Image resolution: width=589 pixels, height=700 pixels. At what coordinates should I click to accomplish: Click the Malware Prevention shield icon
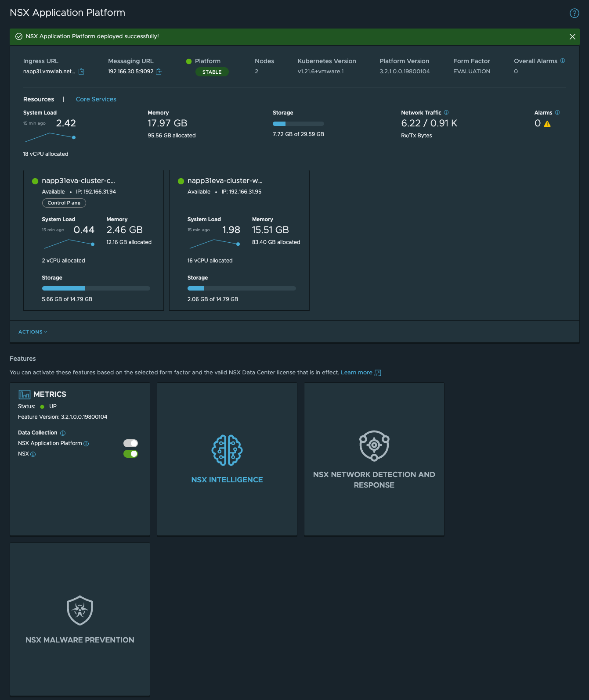[x=80, y=610]
